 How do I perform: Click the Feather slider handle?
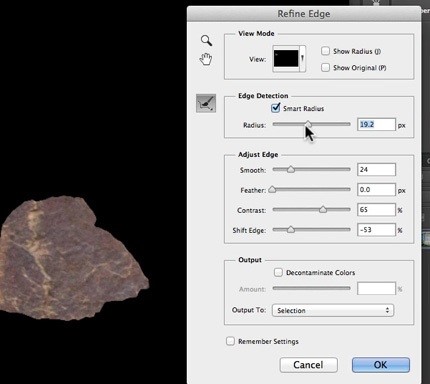click(x=272, y=190)
